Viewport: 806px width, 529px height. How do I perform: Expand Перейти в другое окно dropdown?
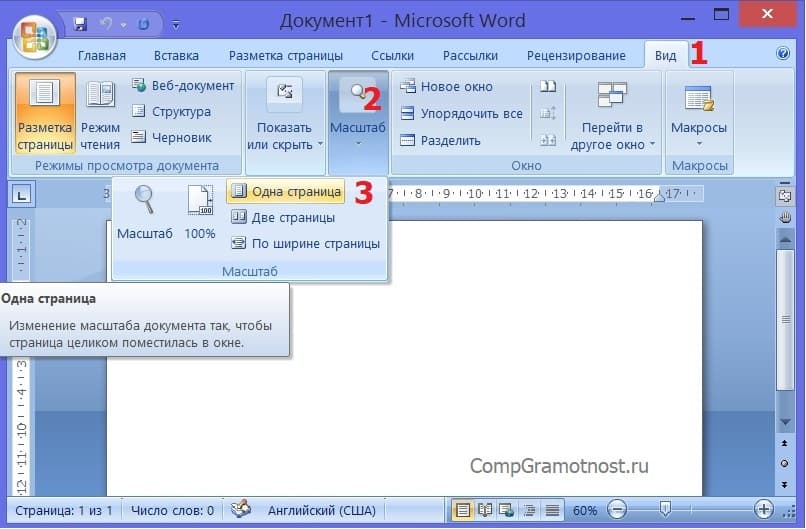tap(612, 116)
